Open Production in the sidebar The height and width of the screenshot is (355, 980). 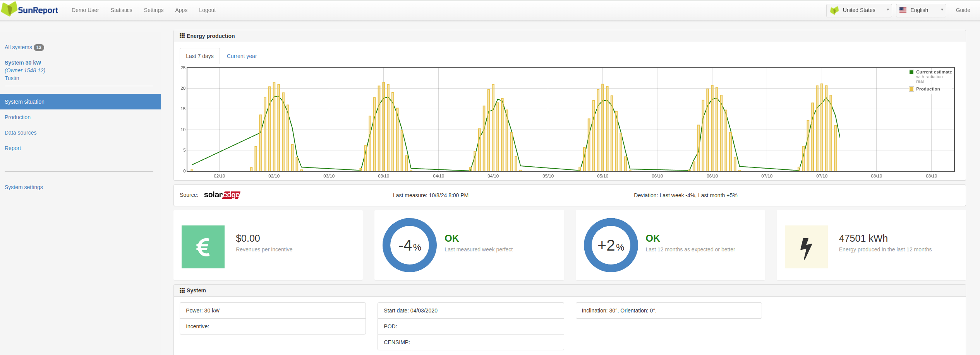point(17,117)
